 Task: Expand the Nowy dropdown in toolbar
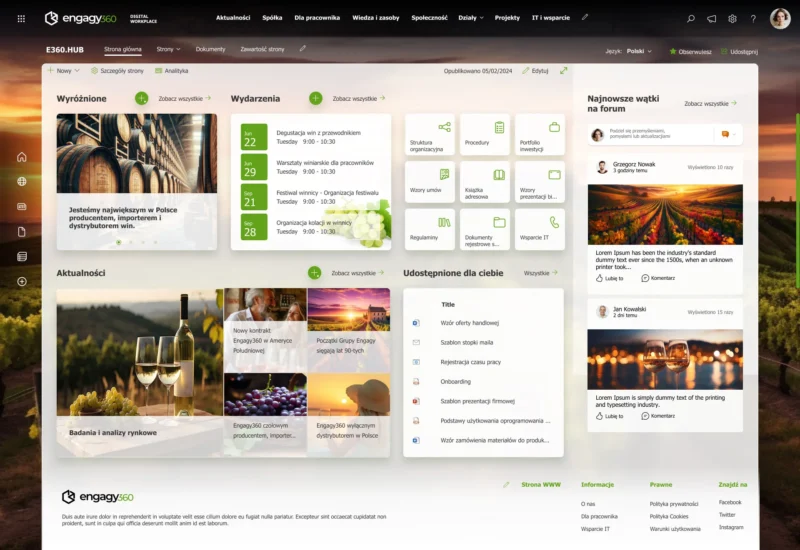pos(64,71)
